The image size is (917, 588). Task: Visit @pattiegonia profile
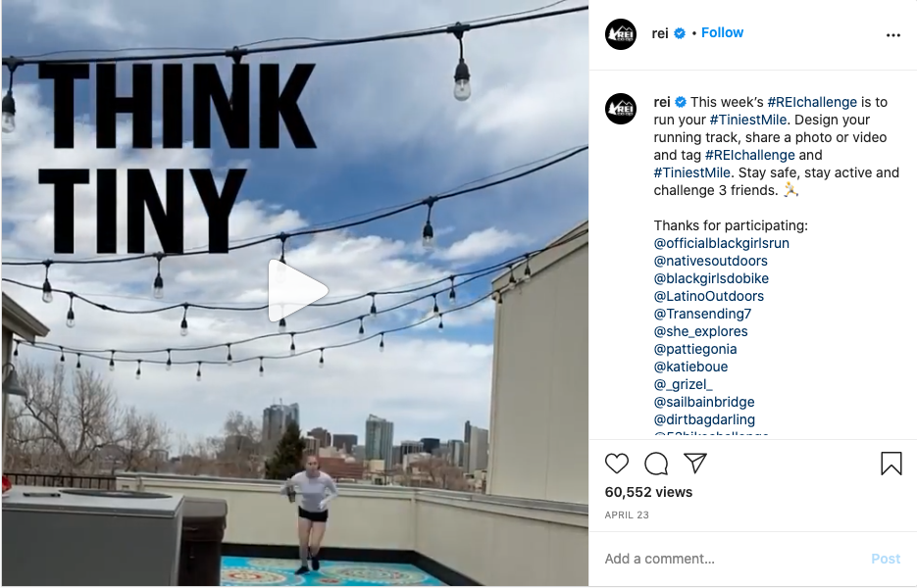(695, 349)
